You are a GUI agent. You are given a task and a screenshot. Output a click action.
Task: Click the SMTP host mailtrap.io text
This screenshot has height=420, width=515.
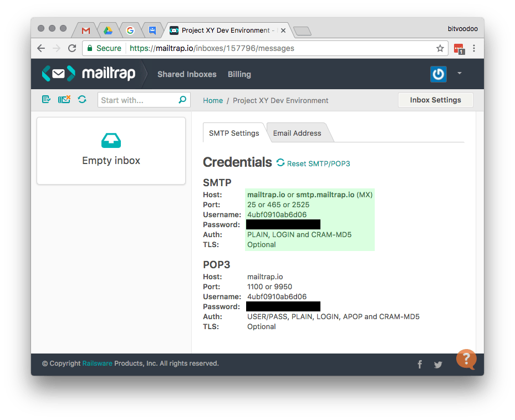coord(266,194)
